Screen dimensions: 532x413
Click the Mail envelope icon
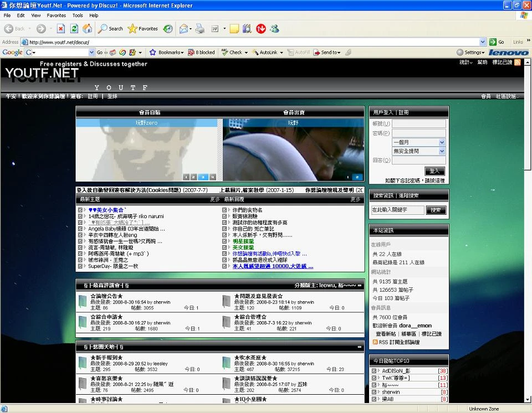coord(183,29)
